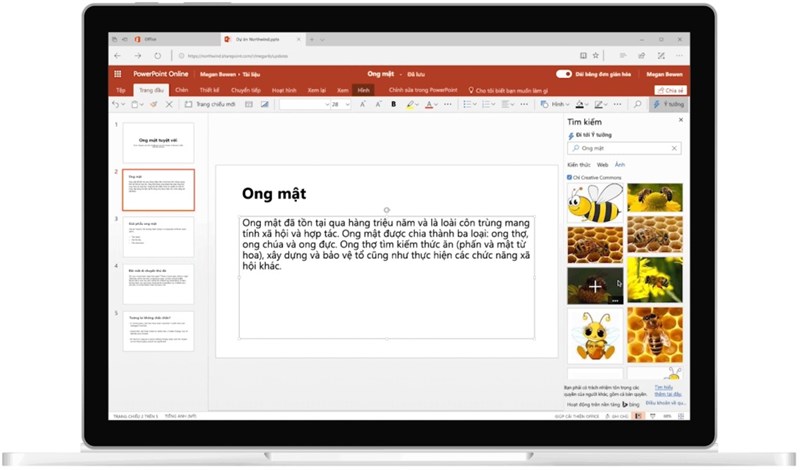The image size is (800, 470).
Task: Switch to the Web results tab
Action: pyautogui.click(x=602, y=164)
